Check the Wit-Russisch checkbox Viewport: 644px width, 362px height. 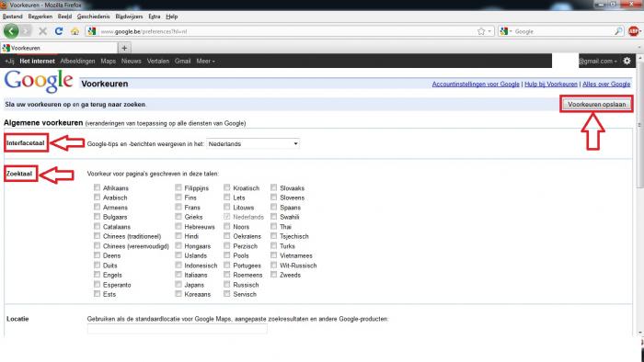(274, 265)
